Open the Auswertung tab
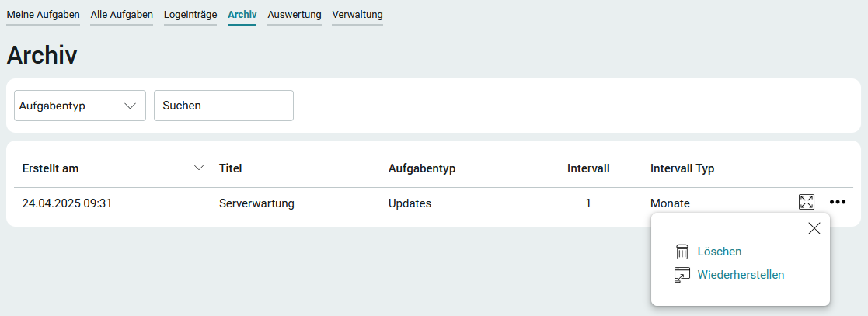Screen dimensions: 868x316 click(x=295, y=15)
